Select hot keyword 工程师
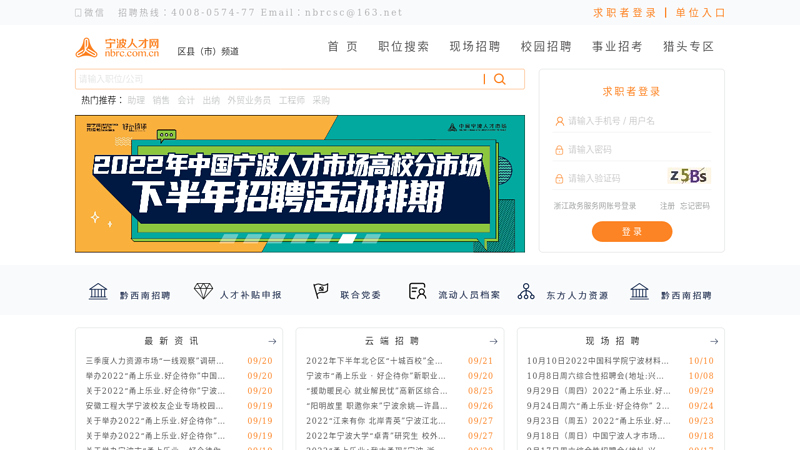Screen dimensions: 800x450 (x=292, y=100)
